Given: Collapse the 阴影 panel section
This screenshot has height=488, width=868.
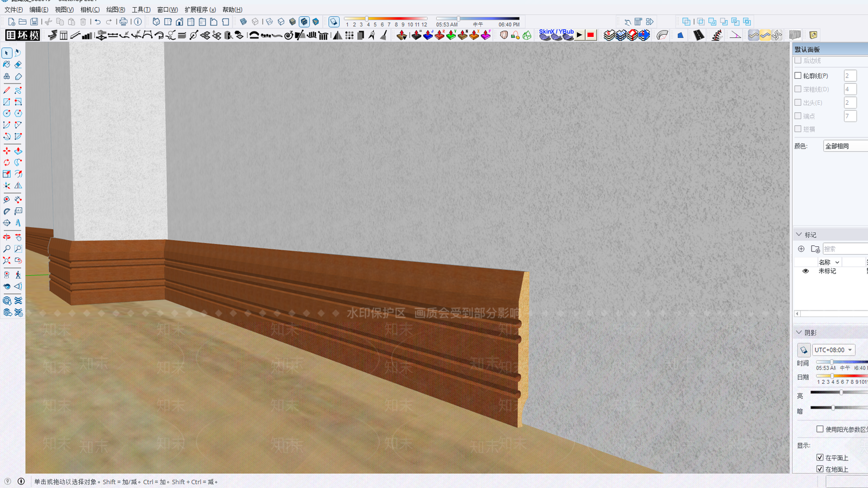Looking at the screenshot, I should tap(799, 332).
